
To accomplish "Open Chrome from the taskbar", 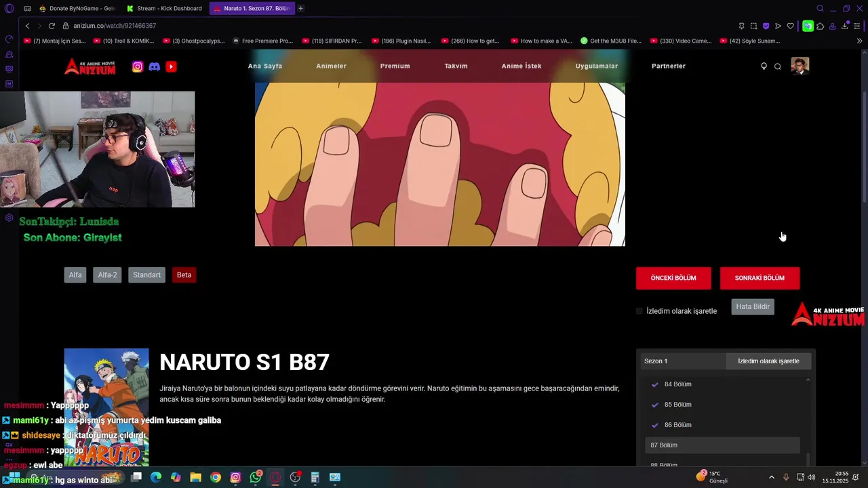I will [216, 477].
